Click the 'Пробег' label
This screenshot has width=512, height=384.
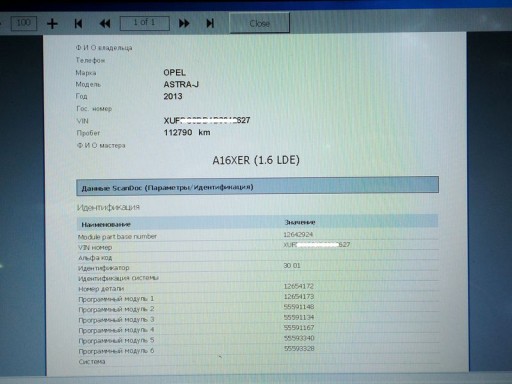pyautogui.click(x=88, y=133)
